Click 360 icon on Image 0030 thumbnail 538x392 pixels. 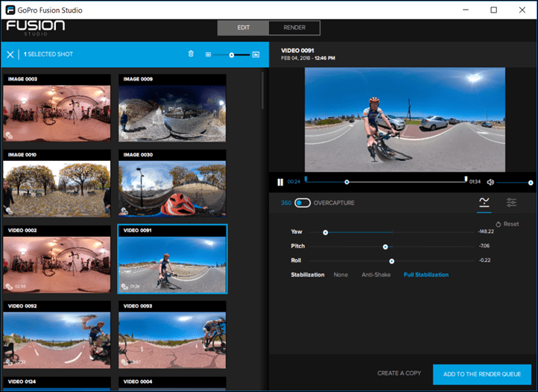124,211
